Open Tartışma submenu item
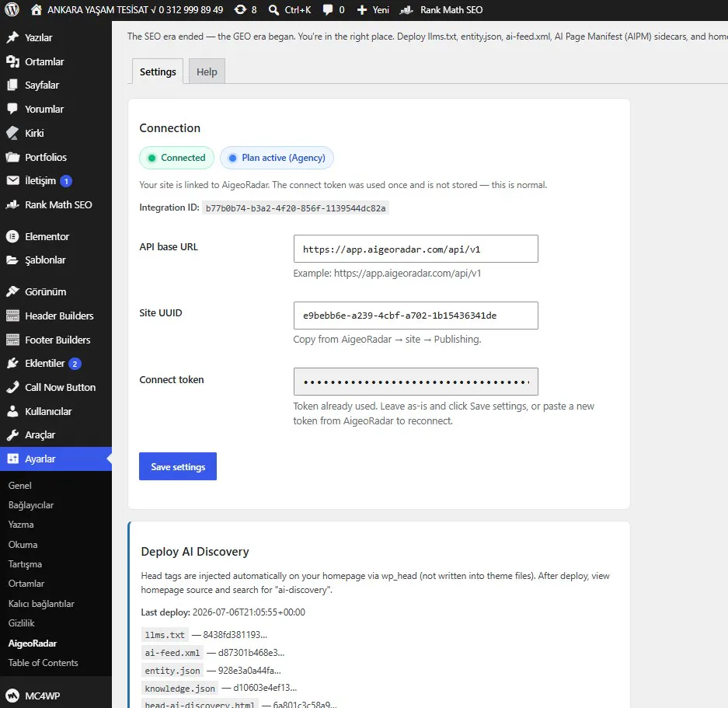The height and width of the screenshot is (708, 728). (25, 564)
